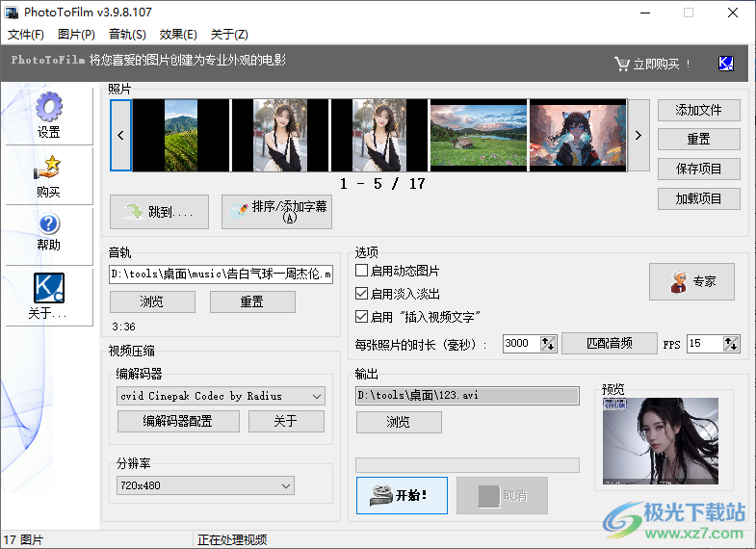
Task: Click the '17 图片' status bar text
Action: pos(23,539)
